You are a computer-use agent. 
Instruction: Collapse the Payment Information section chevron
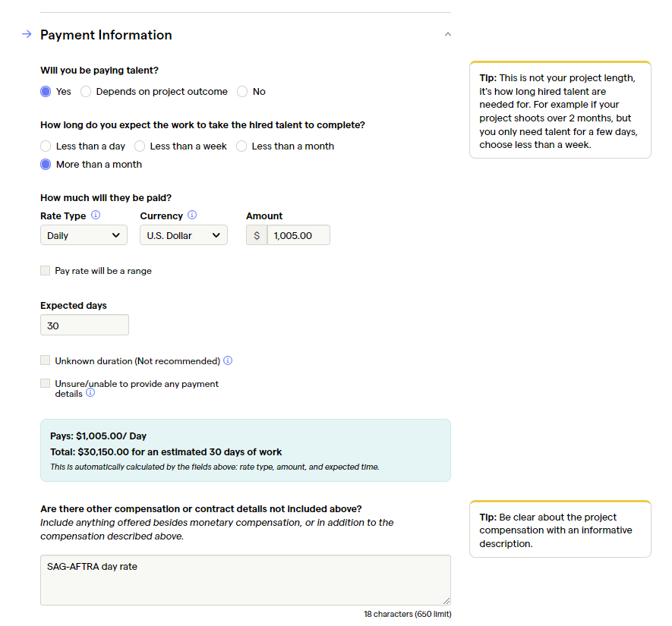click(448, 34)
